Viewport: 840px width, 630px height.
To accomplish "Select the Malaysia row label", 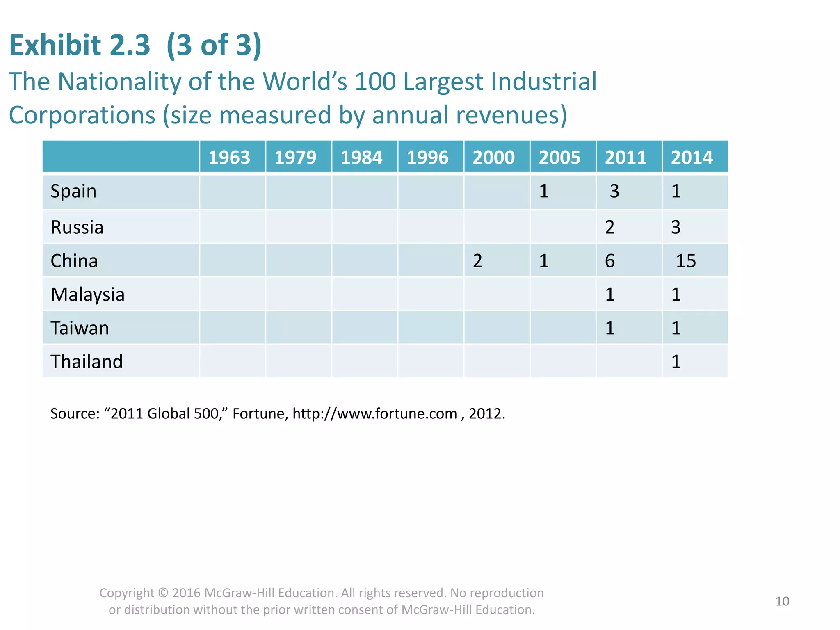I will 87,294.
